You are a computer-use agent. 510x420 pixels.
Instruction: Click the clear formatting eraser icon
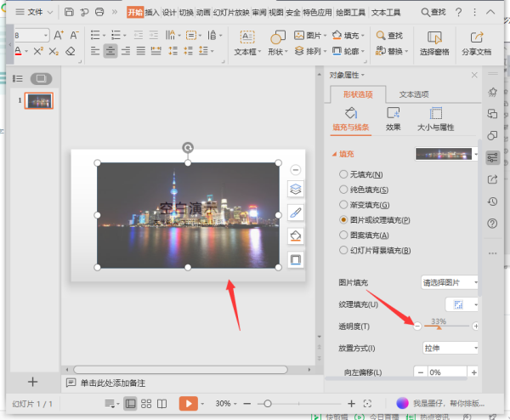(x=71, y=51)
